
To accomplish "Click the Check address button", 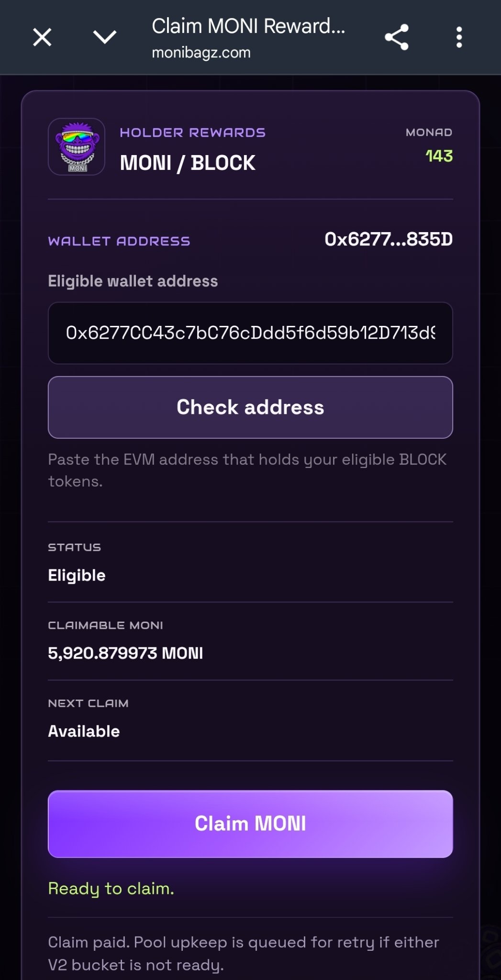I will 250,407.
